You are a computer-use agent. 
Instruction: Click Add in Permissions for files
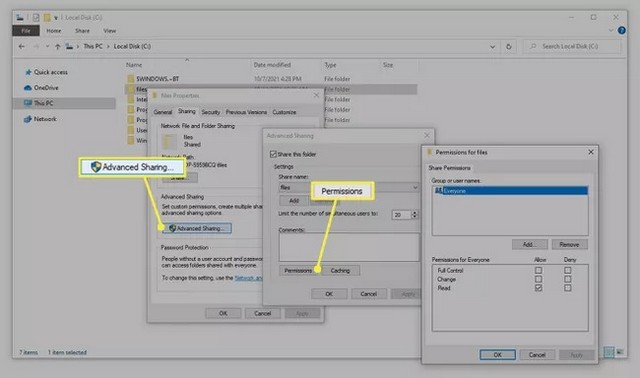529,245
